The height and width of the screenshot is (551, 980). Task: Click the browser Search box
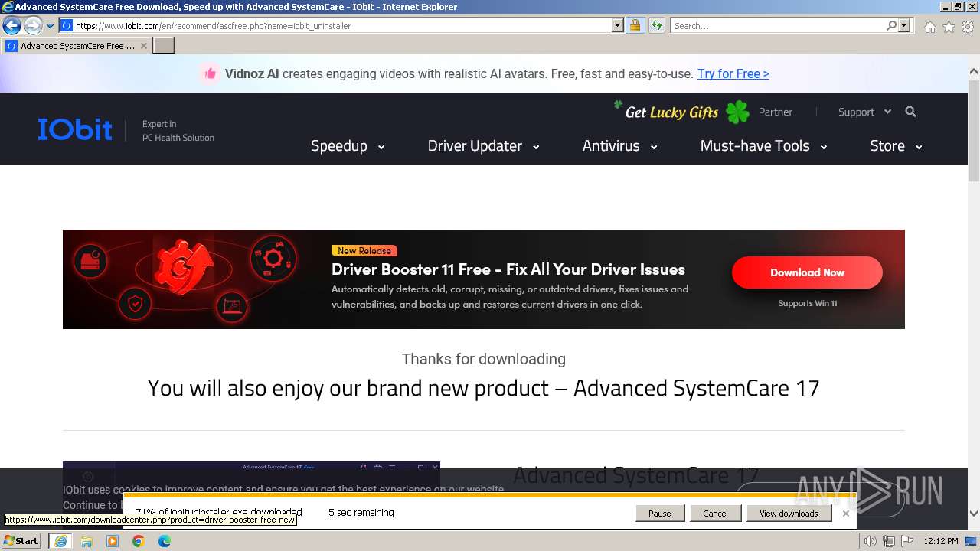(x=777, y=25)
